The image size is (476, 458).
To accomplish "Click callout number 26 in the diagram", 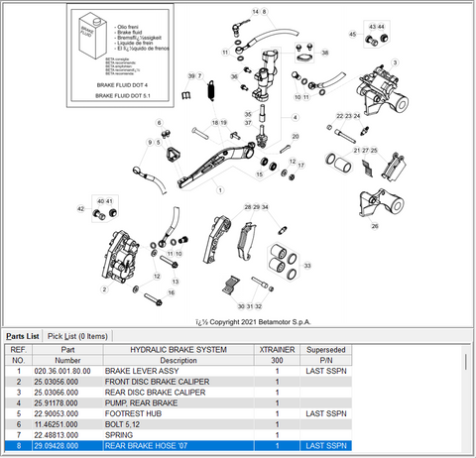I will [375, 226].
